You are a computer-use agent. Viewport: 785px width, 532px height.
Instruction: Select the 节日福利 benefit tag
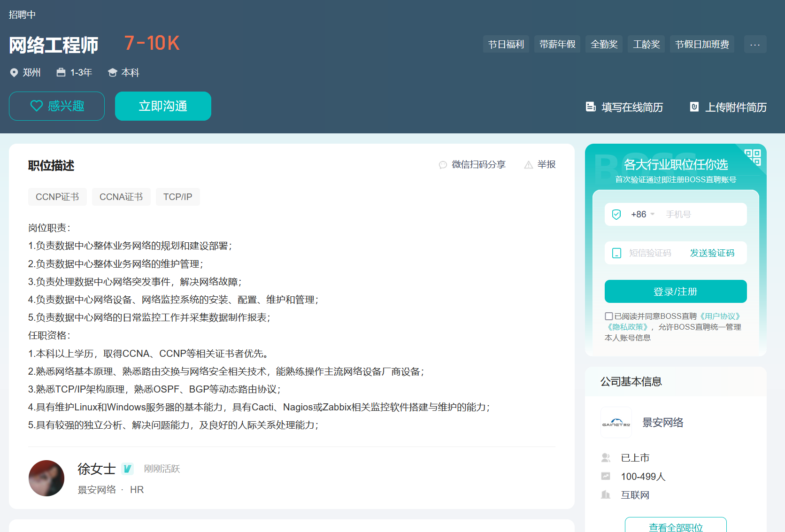pos(506,45)
